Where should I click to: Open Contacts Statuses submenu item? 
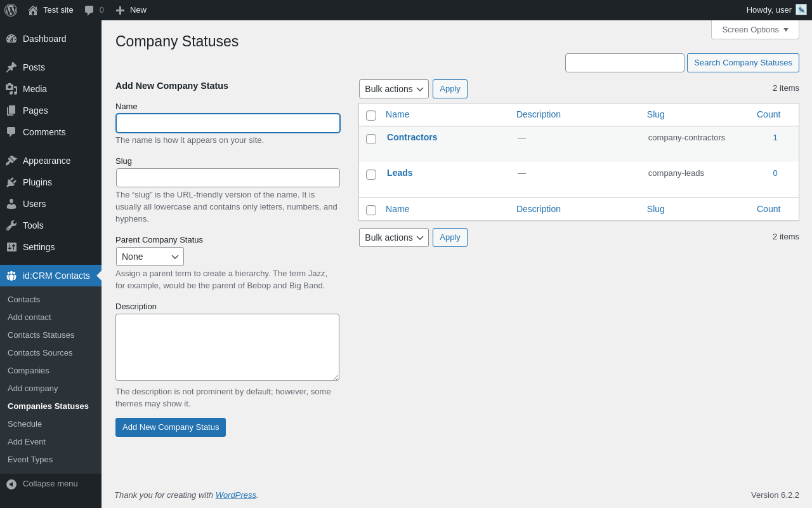[x=41, y=335]
